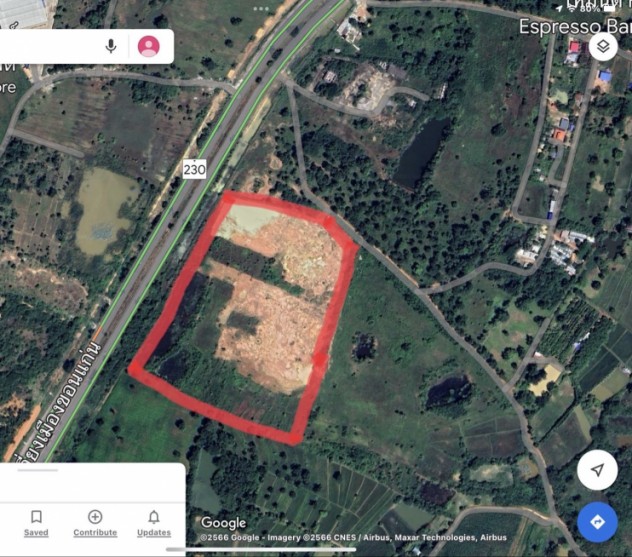632x557 pixels.
Task: Open the map layers button
Action: click(x=603, y=47)
